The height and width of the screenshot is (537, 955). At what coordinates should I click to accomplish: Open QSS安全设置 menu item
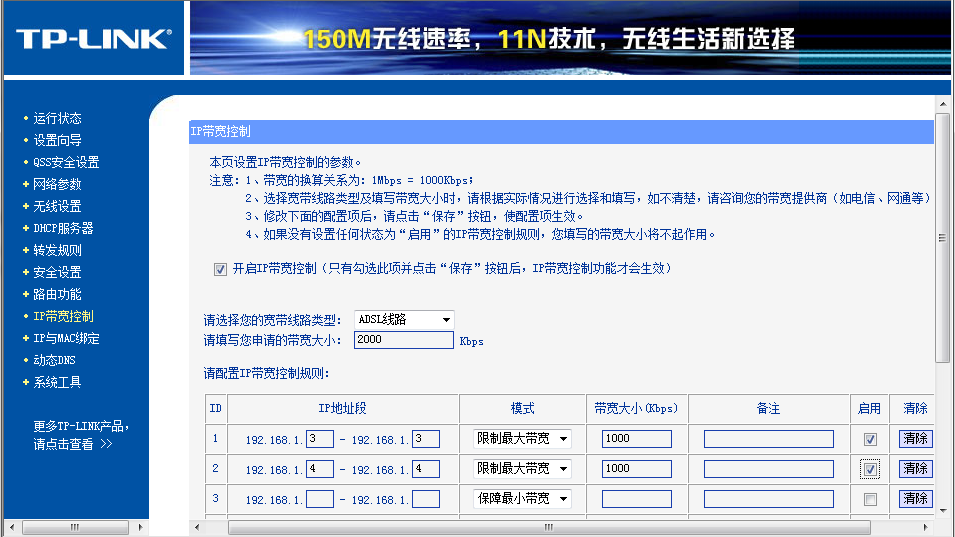point(66,162)
